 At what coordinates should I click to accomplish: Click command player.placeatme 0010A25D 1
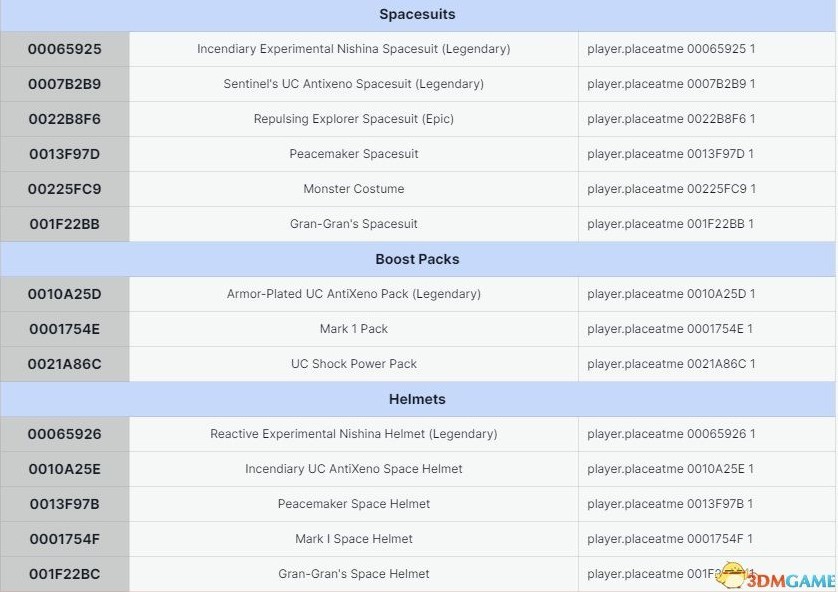[671, 294]
